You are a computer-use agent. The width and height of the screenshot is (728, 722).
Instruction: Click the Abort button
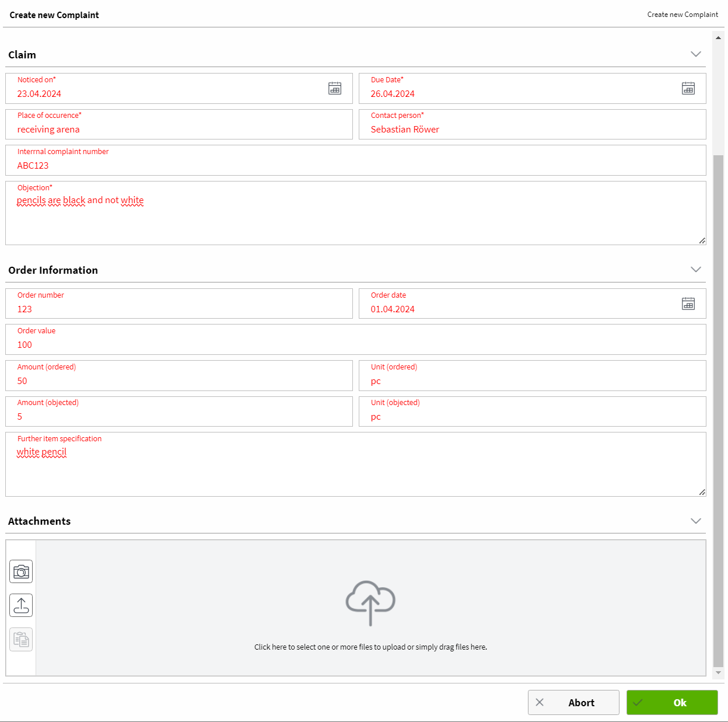(573, 702)
